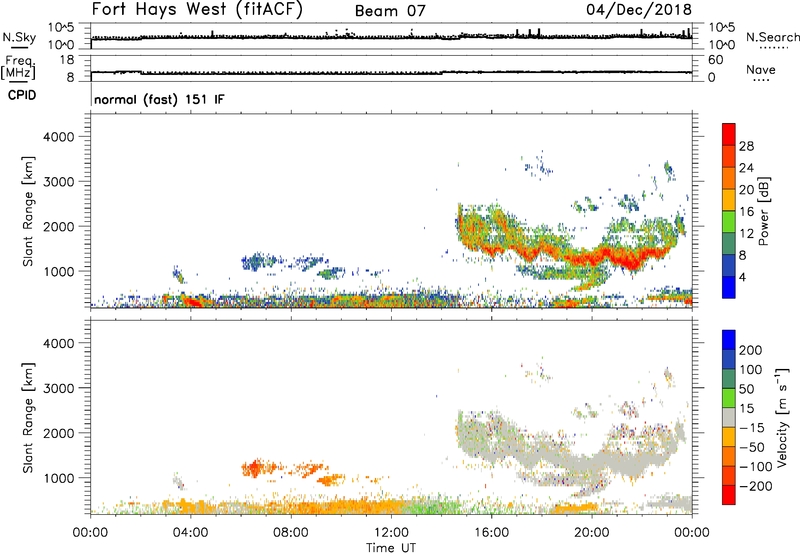Click power panel 'Slant Range [km]' label
The image size is (800, 554).
coord(28,211)
